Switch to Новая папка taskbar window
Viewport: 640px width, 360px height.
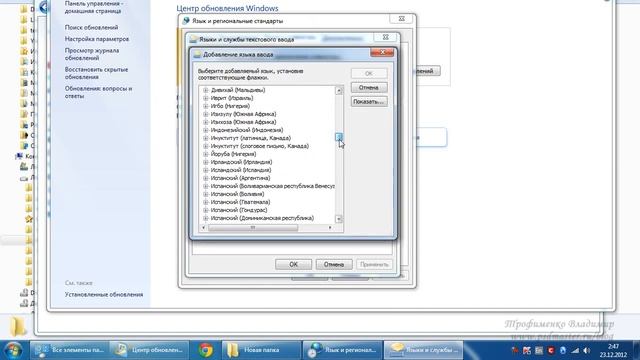point(261,350)
